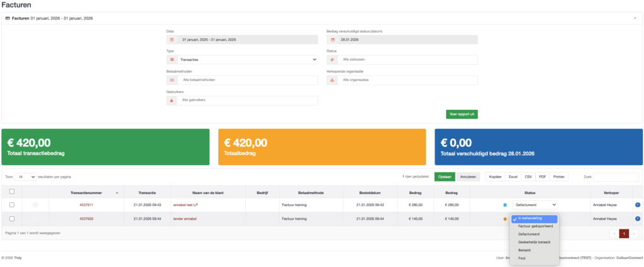Screen dimensions: 644x267
Task: Click the calendar icon beside 28.01.2026
Action: (x=332, y=40)
